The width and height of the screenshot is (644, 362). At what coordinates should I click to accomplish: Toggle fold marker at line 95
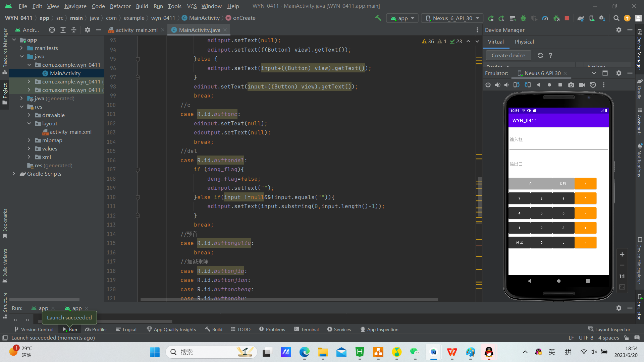pos(138,59)
